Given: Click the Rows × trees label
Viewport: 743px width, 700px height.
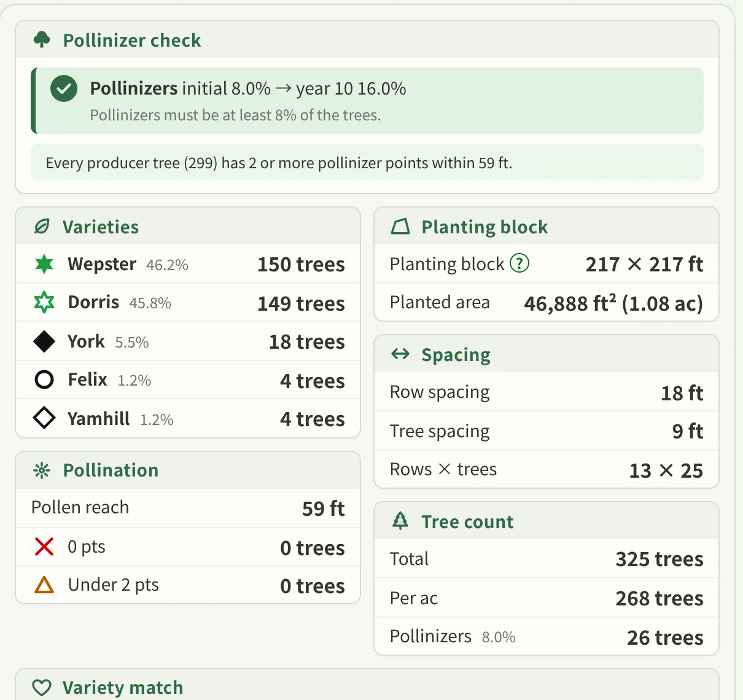Looking at the screenshot, I should pos(443,470).
